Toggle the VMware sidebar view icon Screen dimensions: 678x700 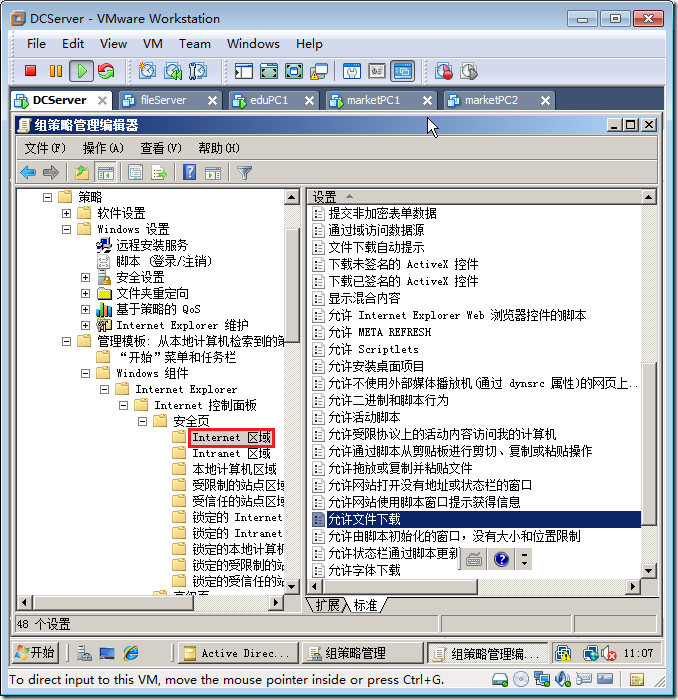(244, 71)
